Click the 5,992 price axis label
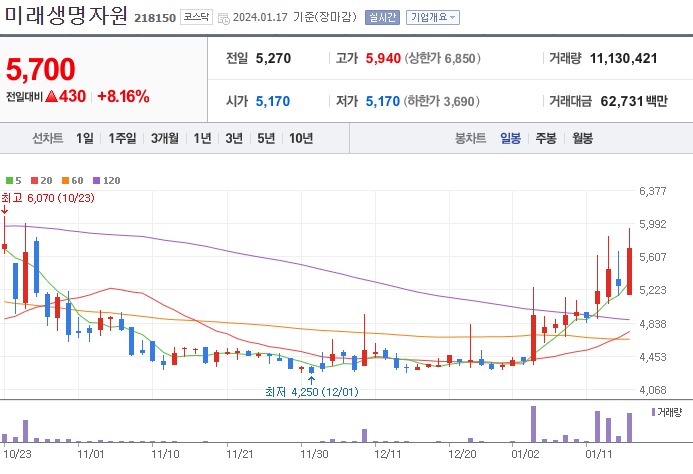This screenshot has width=693, height=474. (x=652, y=224)
